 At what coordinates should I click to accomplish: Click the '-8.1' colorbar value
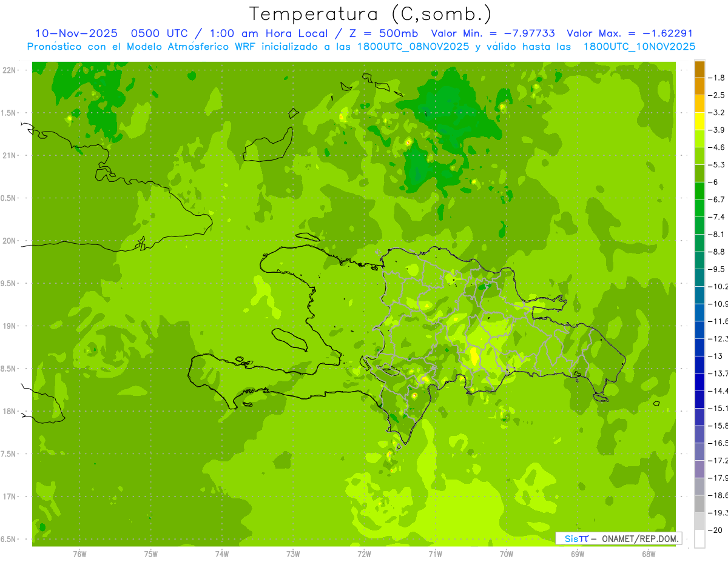[716, 234]
